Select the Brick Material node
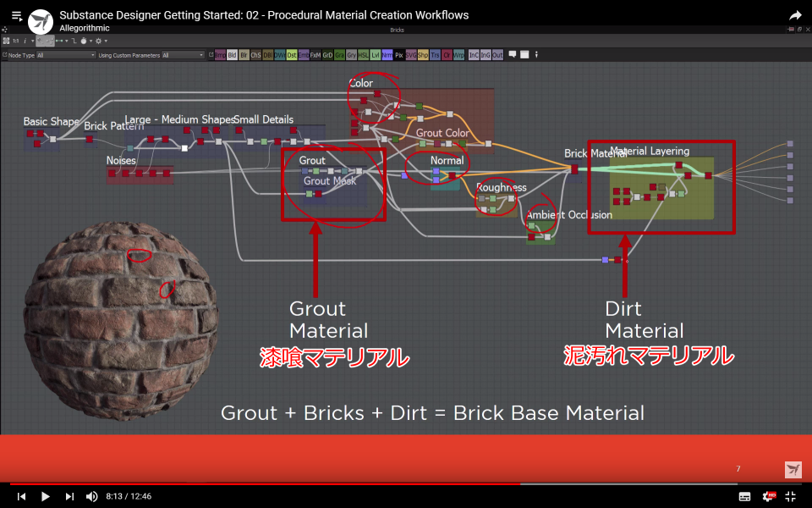The image size is (812, 508). (574, 169)
